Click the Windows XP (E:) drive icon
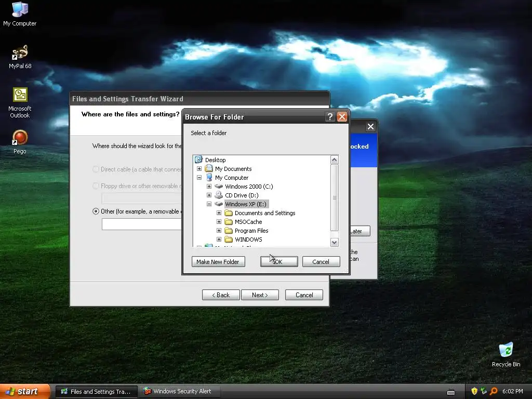 (219, 204)
